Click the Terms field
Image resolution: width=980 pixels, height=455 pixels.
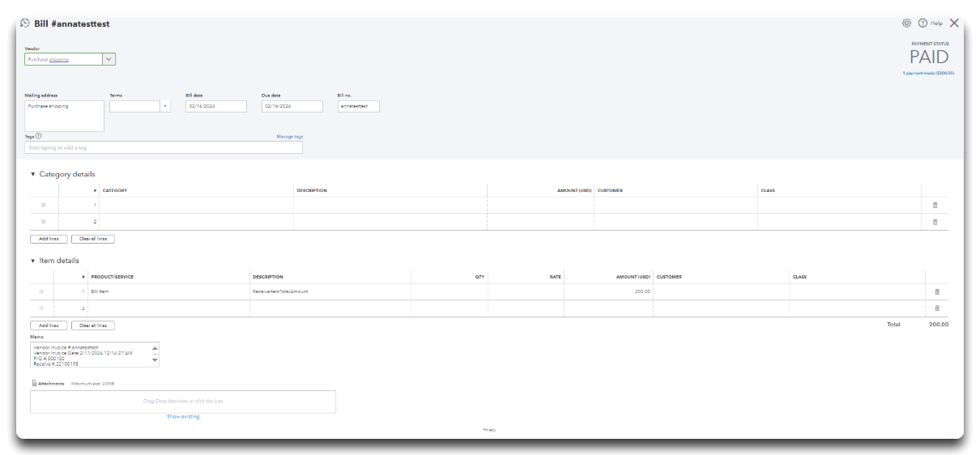point(135,106)
